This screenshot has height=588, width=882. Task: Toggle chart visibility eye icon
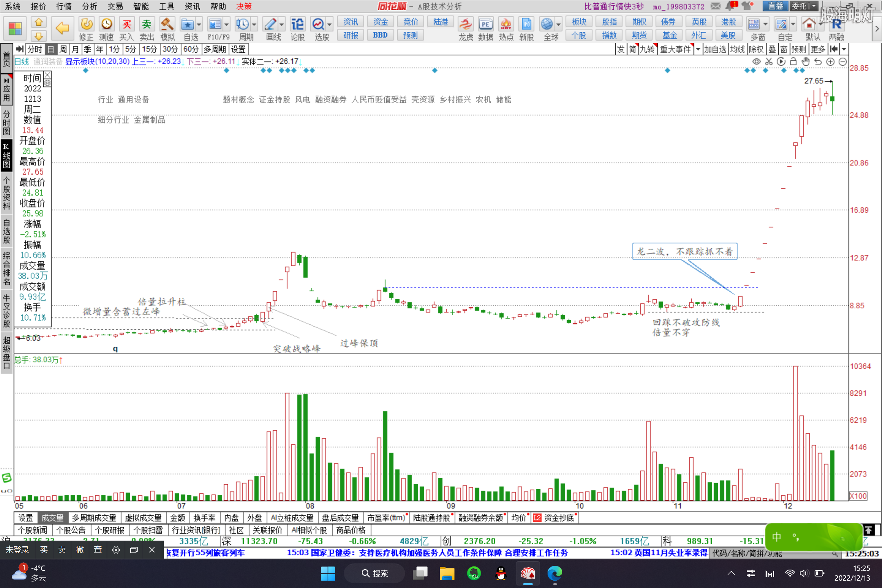pyautogui.click(x=757, y=62)
